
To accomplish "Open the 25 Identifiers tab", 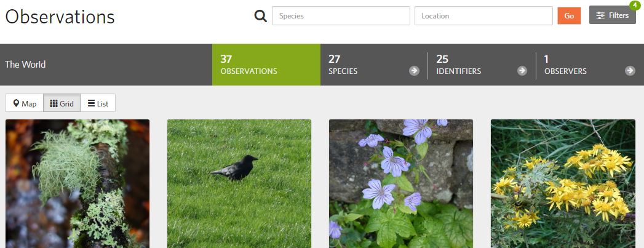I will 482,65.
